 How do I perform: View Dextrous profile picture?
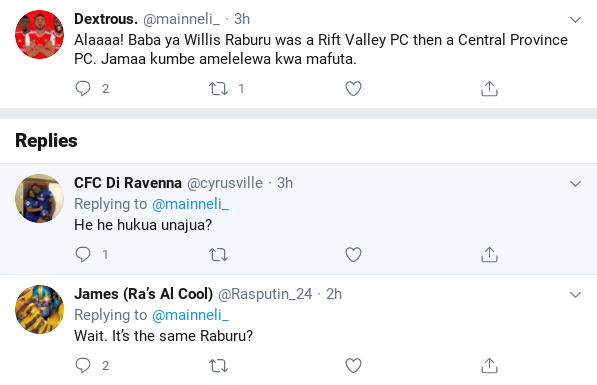click(x=39, y=35)
